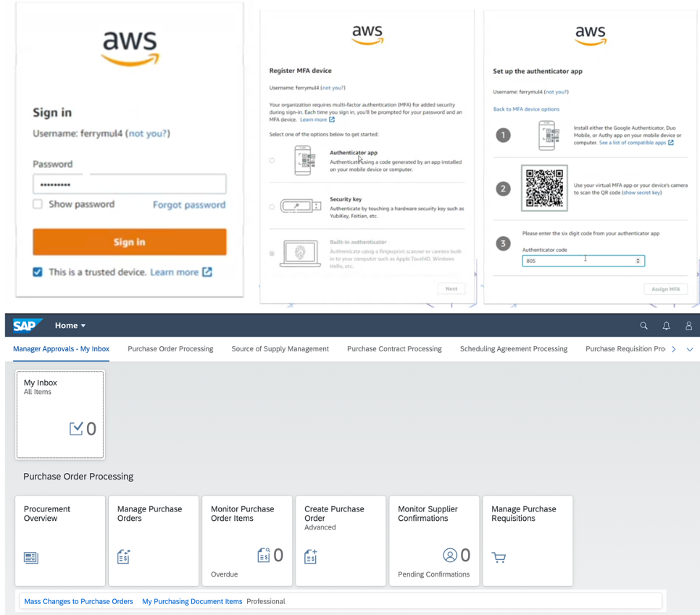
Task: Click external link icon beside MFA Learn more
Action: tap(332, 120)
